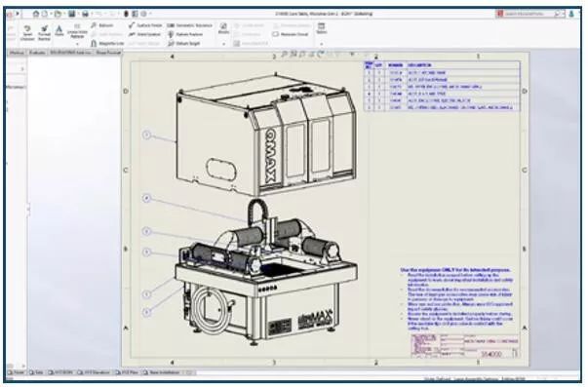The image size is (588, 387).
Task: Expand the Blocks dropdown arrow
Action: tap(224, 44)
